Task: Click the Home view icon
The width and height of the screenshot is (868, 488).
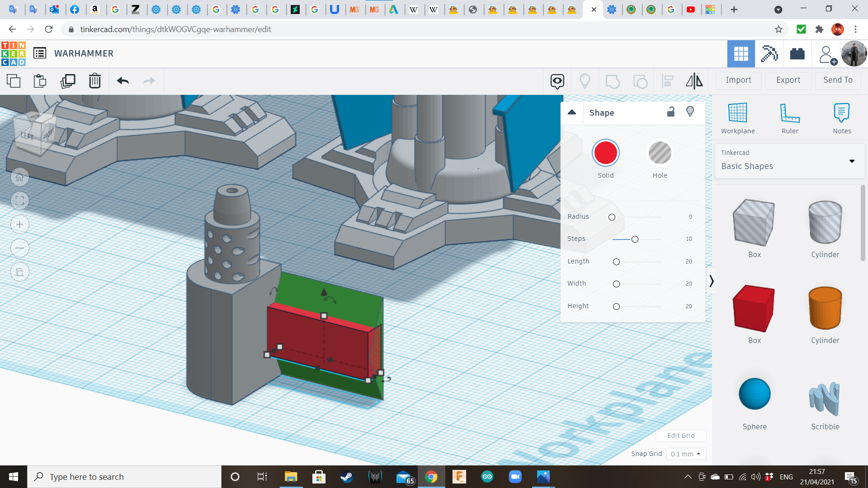Action: (x=20, y=177)
